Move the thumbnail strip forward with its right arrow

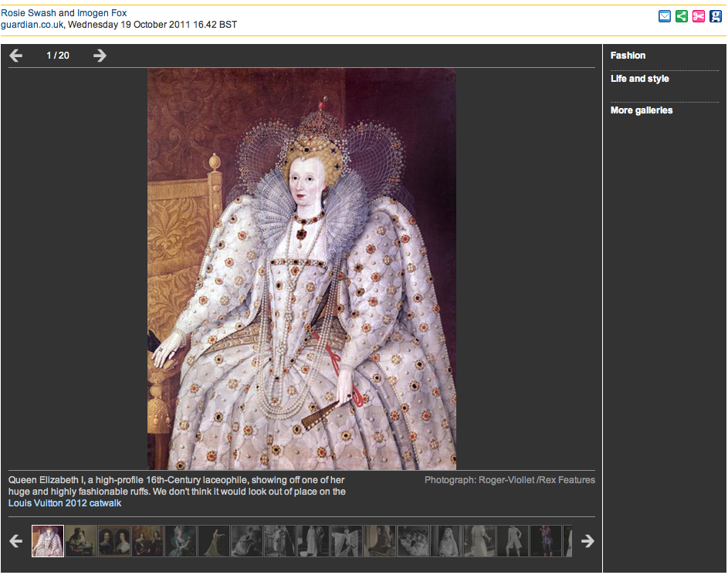click(587, 541)
